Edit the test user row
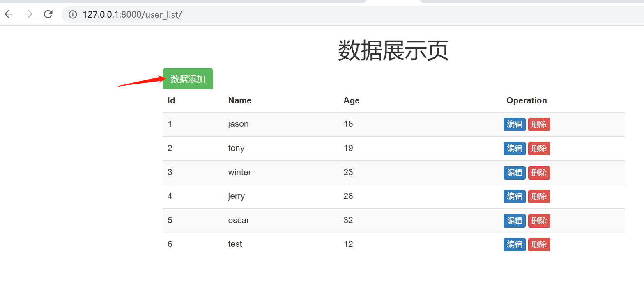This screenshot has width=644, height=292. click(514, 244)
